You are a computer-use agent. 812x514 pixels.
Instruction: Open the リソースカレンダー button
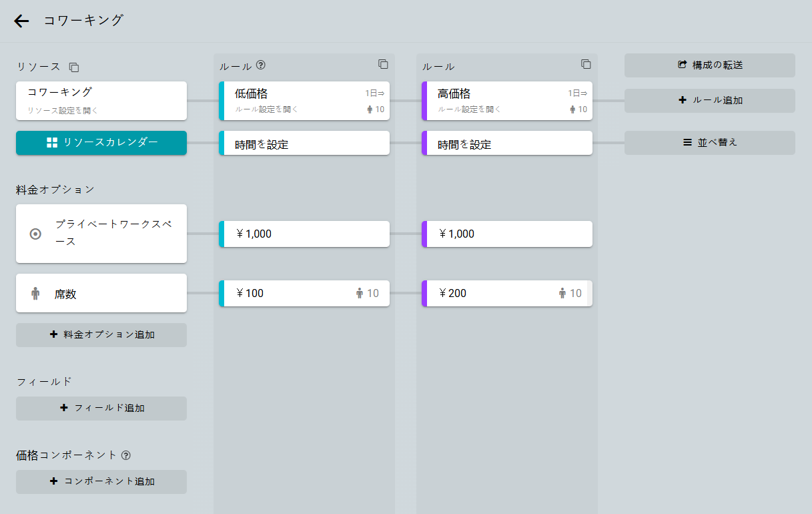[x=101, y=142]
